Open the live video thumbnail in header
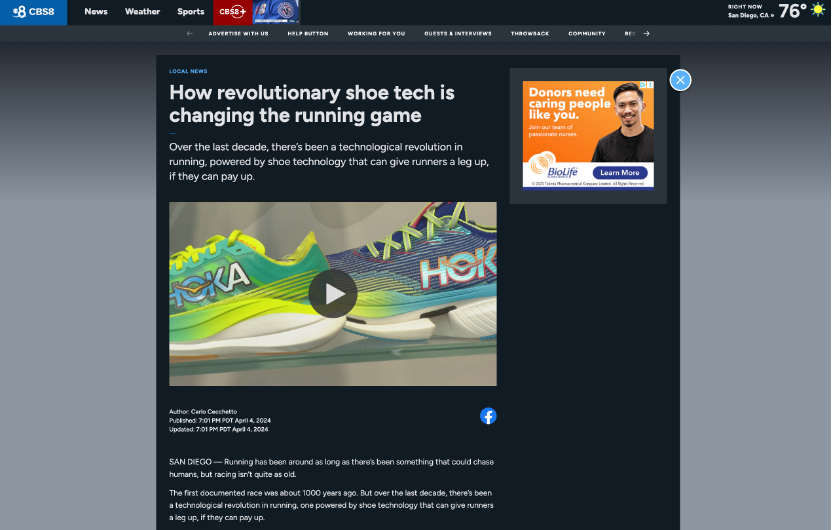Viewport: 832px width, 530px height. [x=275, y=12]
